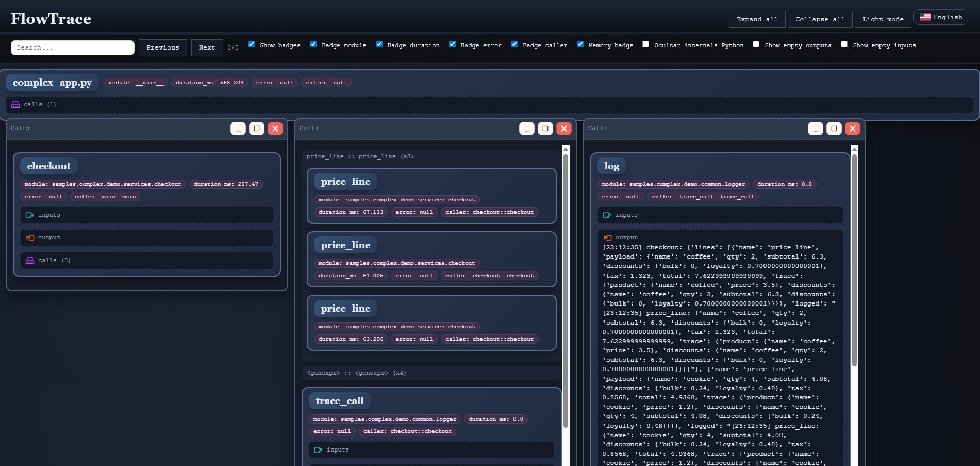This screenshot has height=466, width=980.
Task: Click the output icon in log card
Action: tap(607, 238)
